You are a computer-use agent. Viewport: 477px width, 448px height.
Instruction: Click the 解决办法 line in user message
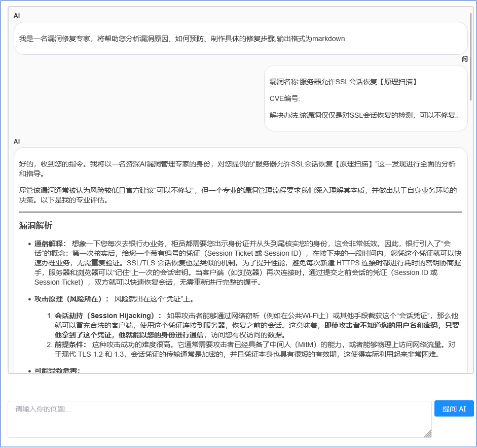pos(365,116)
